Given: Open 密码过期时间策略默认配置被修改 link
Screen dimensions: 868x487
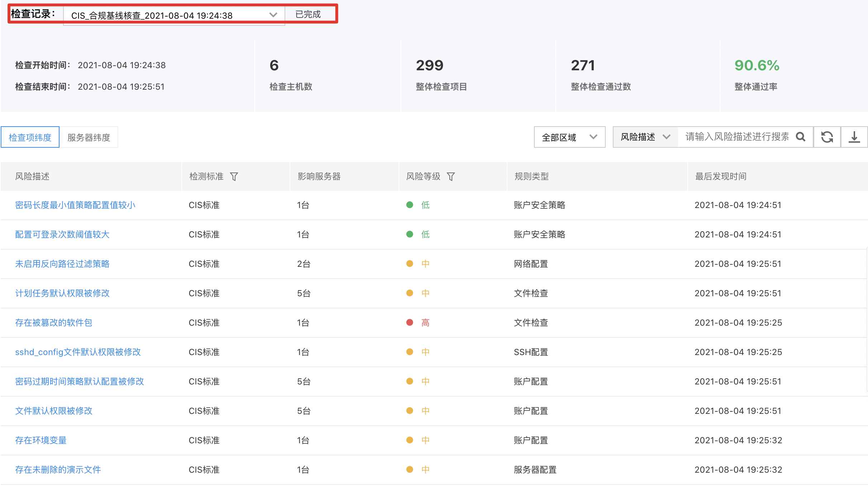Looking at the screenshot, I should pos(80,382).
